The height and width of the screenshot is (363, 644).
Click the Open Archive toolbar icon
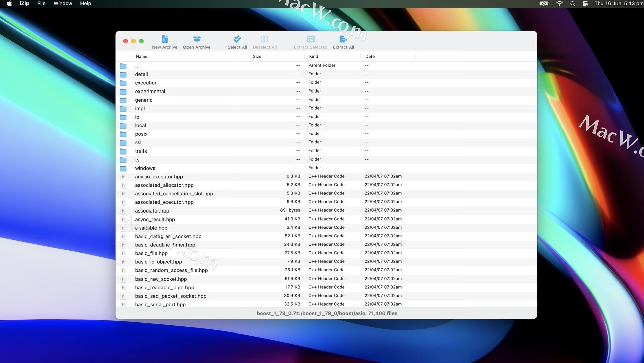pos(197,39)
